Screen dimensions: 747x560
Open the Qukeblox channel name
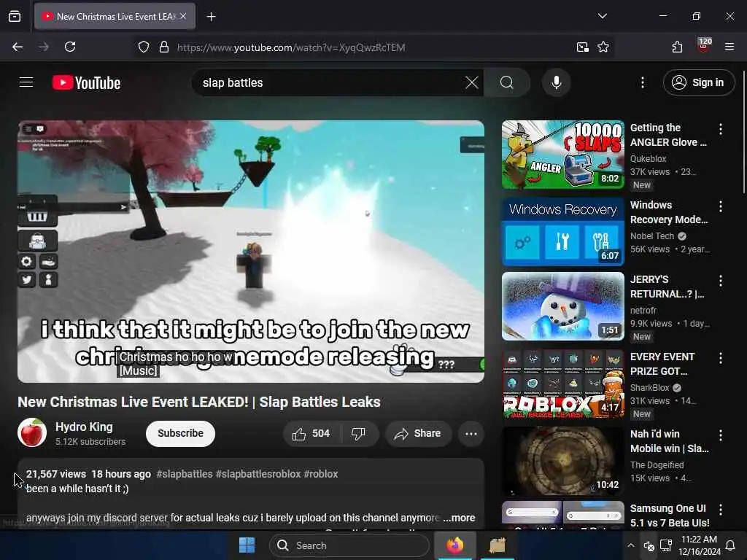[648, 158]
